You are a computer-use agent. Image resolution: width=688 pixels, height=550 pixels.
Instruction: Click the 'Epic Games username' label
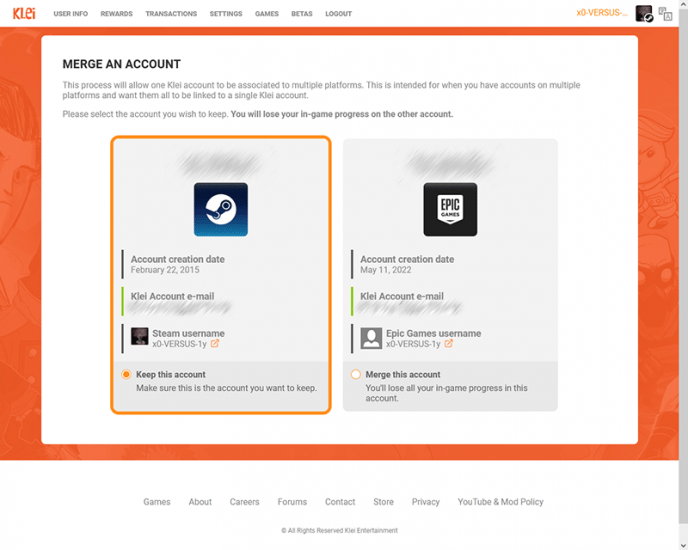(x=434, y=333)
